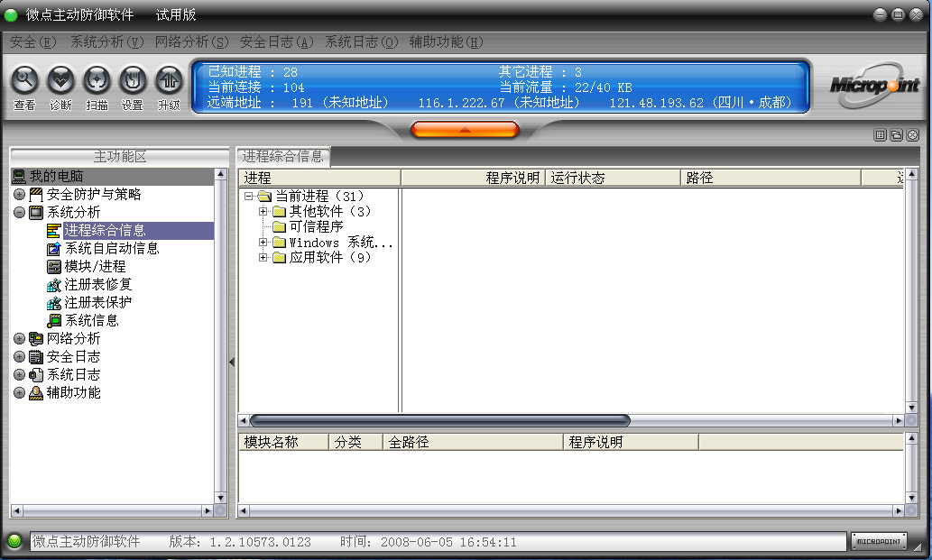Click the 其他软件 folder icon
Image resolution: width=932 pixels, height=560 pixels.
click(x=280, y=211)
